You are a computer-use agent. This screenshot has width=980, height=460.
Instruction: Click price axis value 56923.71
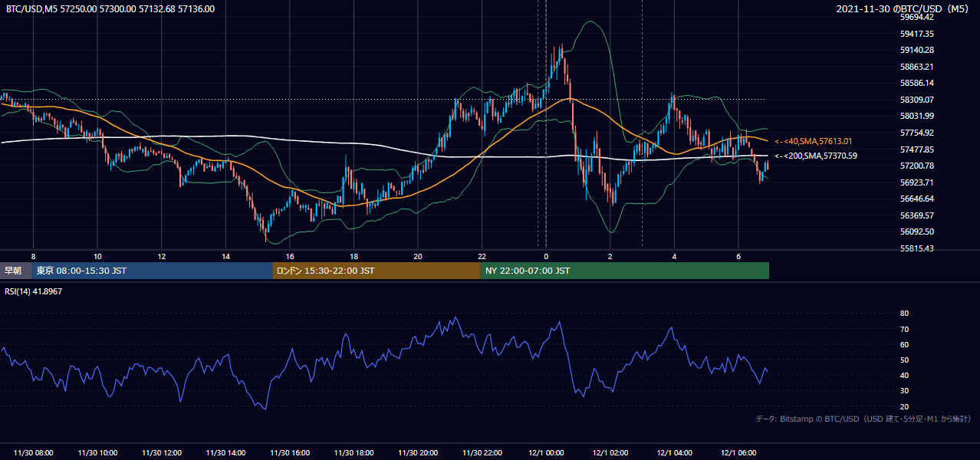coord(916,182)
